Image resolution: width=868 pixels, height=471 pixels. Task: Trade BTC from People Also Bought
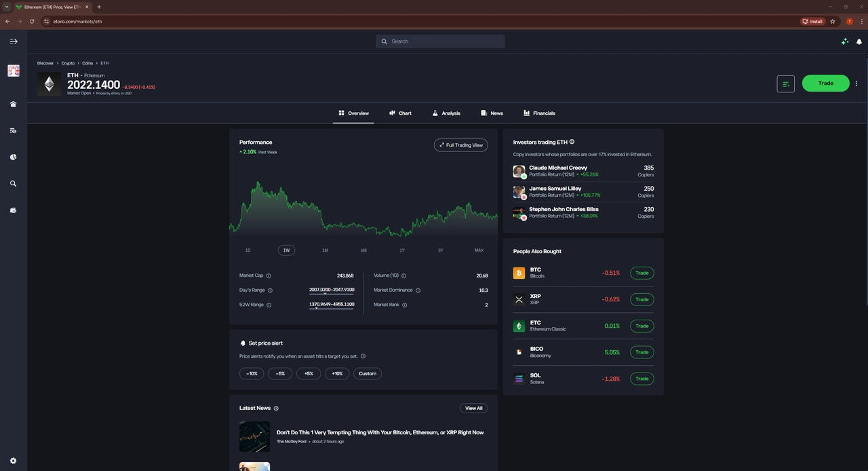[642, 273]
